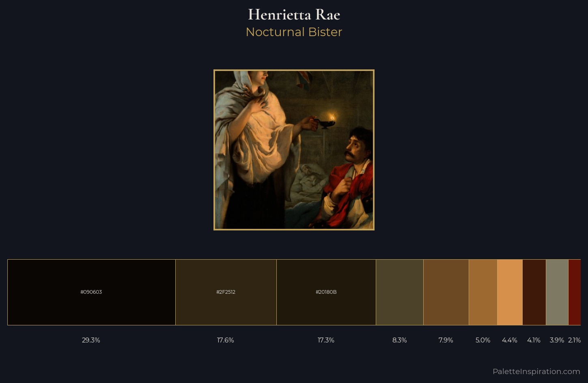Pick the #20180B swatch

(x=326, y=292)
